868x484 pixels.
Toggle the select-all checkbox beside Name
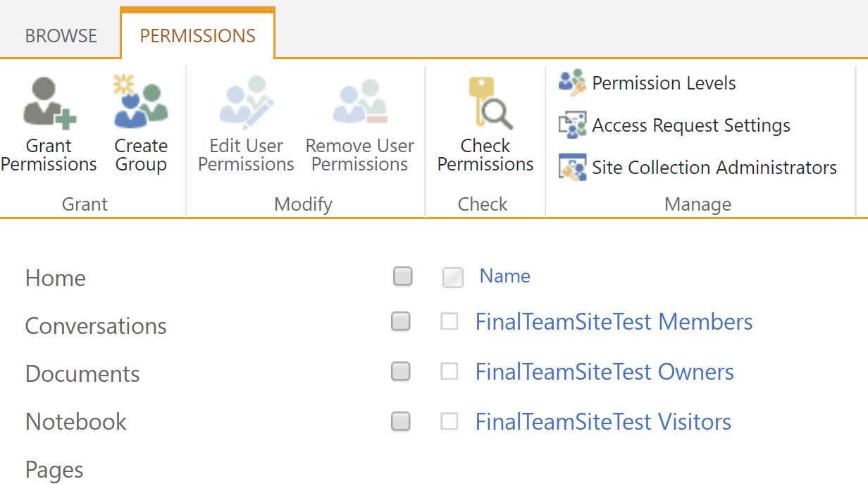point(452,278)
